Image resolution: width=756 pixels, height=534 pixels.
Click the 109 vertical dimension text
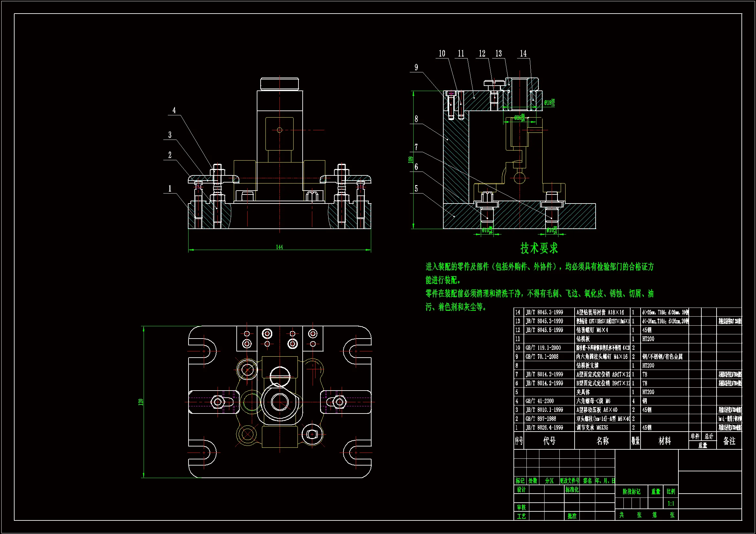410,160
